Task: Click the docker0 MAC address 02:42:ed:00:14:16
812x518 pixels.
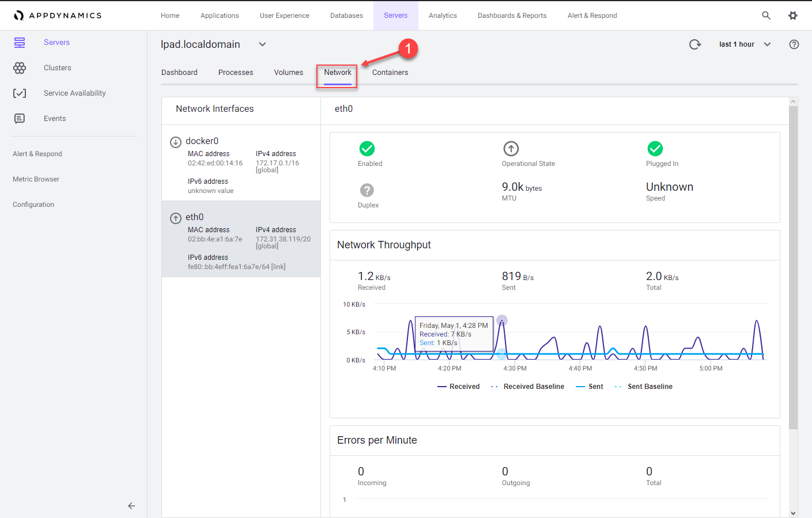Action: tap(215, 163)
